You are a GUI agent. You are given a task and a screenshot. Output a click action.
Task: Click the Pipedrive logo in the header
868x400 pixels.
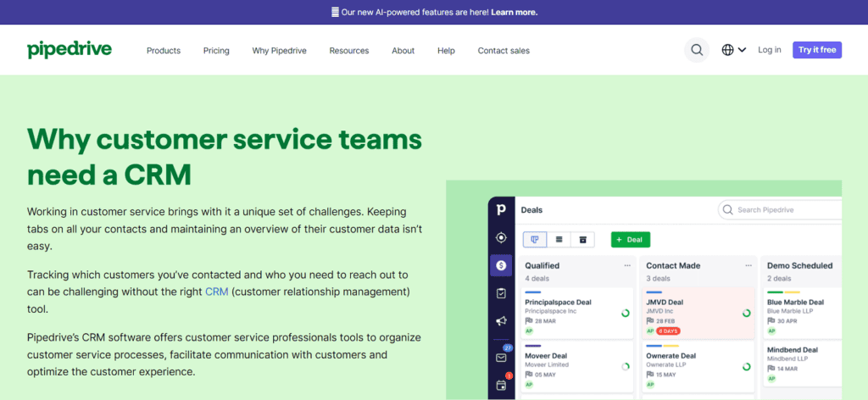tap(70, 49)
